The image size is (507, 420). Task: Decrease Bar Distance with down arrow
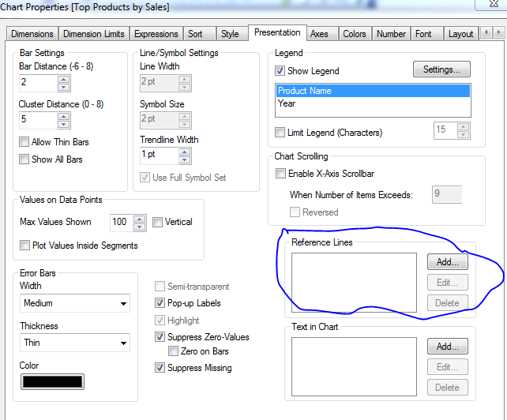pyautogui.click(x=64, y=87)
